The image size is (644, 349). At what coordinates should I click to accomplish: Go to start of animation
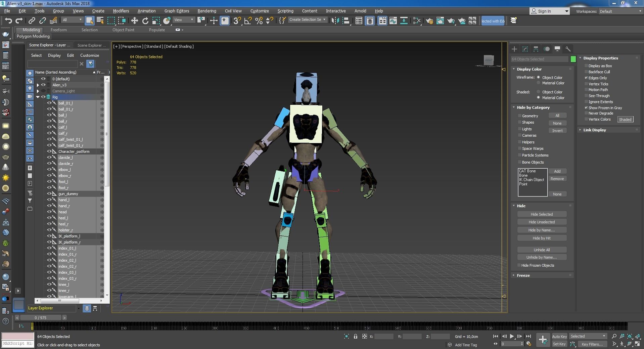(x=496, y=336)
